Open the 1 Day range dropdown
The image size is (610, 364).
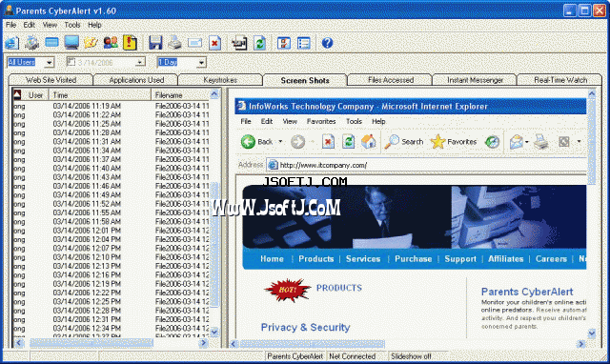click(201, 62)
